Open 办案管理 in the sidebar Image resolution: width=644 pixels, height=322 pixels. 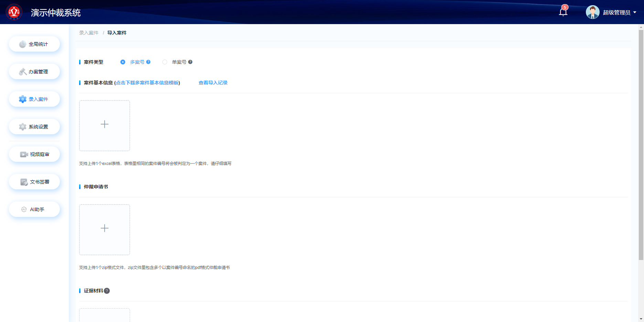34,72
